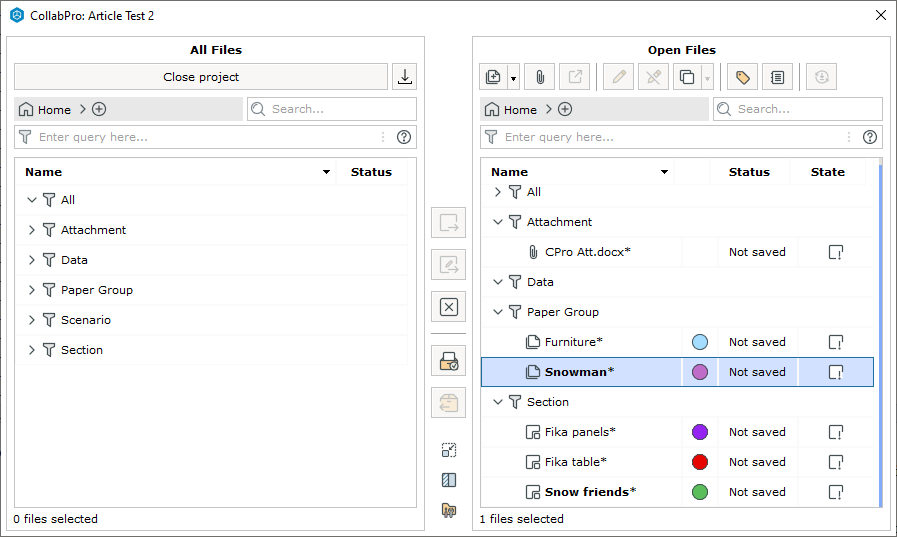Click All Files search field

332,109
